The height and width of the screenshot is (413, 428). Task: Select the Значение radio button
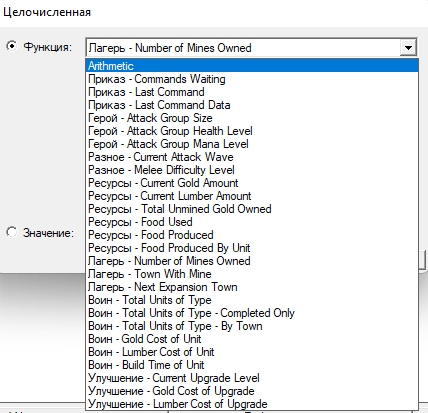[12, 232]
